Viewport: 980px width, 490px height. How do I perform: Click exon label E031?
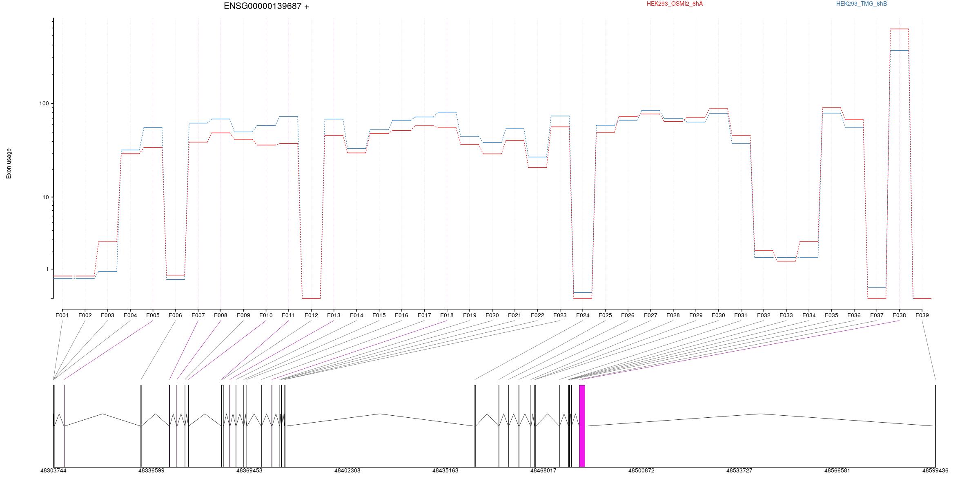(x=741, y=315)
